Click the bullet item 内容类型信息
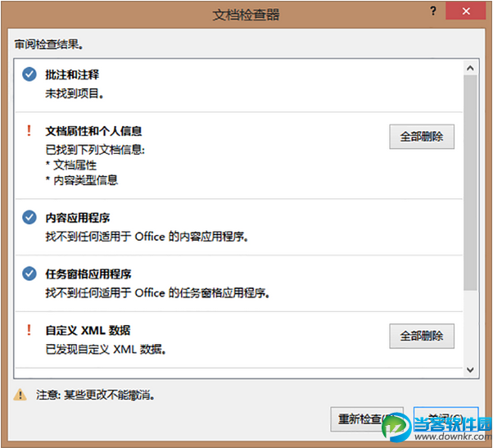The height and width of the screenshot is (448, 493). 82,180
